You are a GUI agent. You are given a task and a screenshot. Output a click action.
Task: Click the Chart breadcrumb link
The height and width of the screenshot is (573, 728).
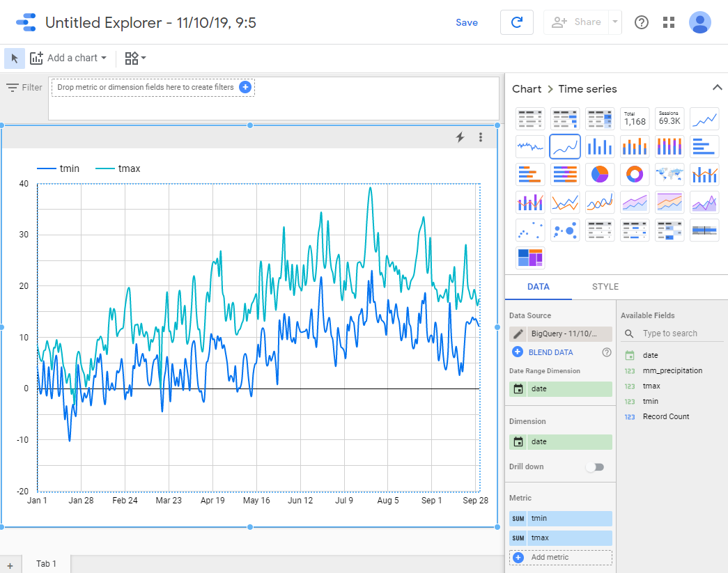pyautogui.click(x=527, y=88)
